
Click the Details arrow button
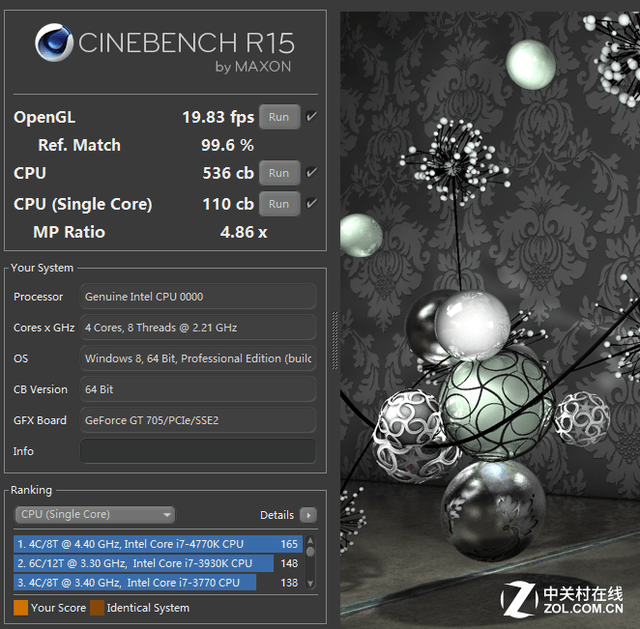[308, 515]
